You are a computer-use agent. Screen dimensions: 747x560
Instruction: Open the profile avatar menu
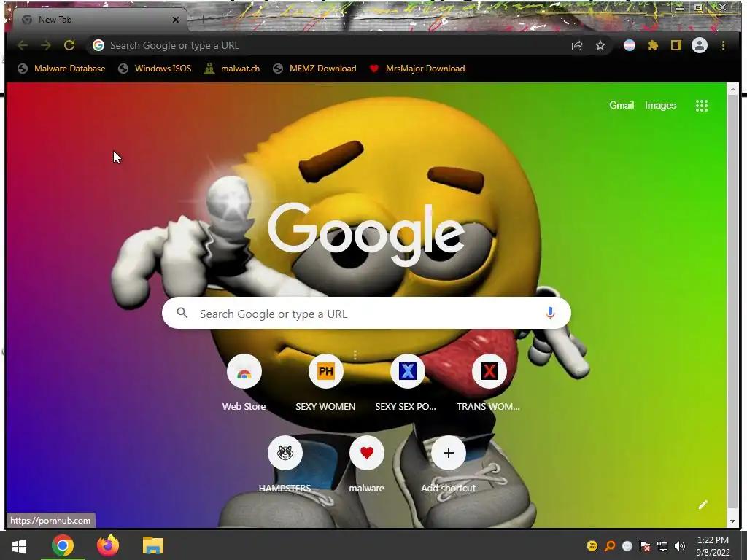click(700, 45)
